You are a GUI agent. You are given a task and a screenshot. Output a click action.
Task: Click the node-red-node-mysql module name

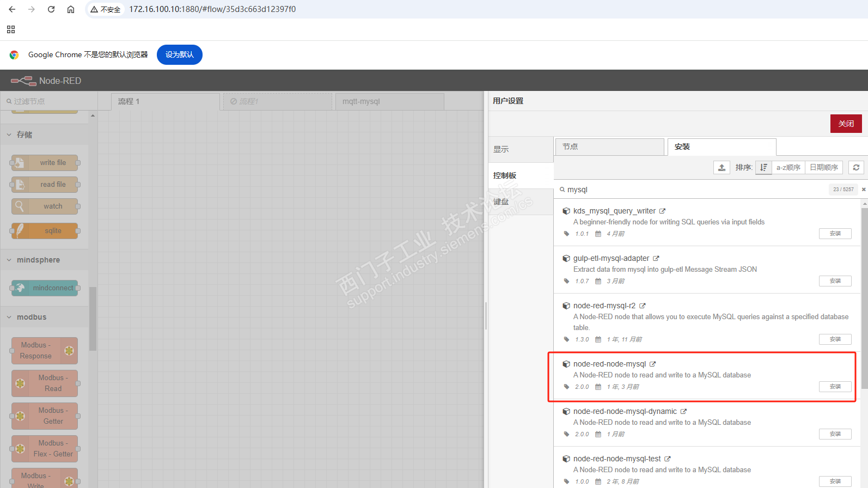tap(609, 364)
